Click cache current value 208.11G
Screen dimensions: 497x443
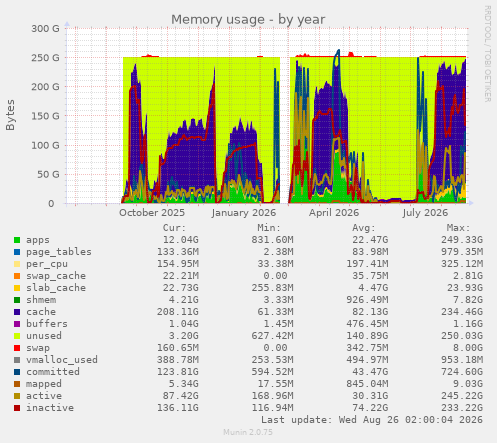click(178, 312)
